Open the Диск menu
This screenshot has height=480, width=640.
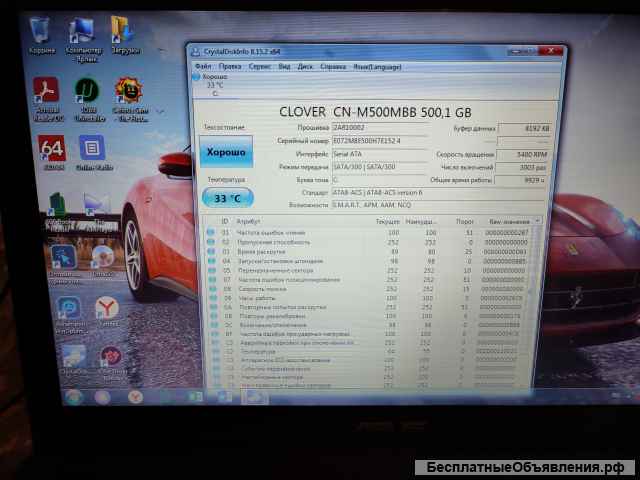[305, 66]
